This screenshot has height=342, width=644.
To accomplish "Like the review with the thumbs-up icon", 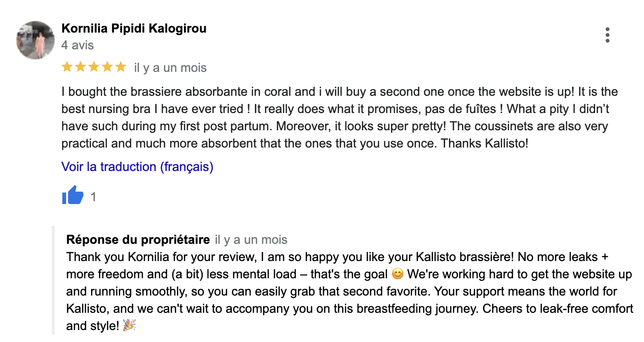I will [x=73, y=196].
